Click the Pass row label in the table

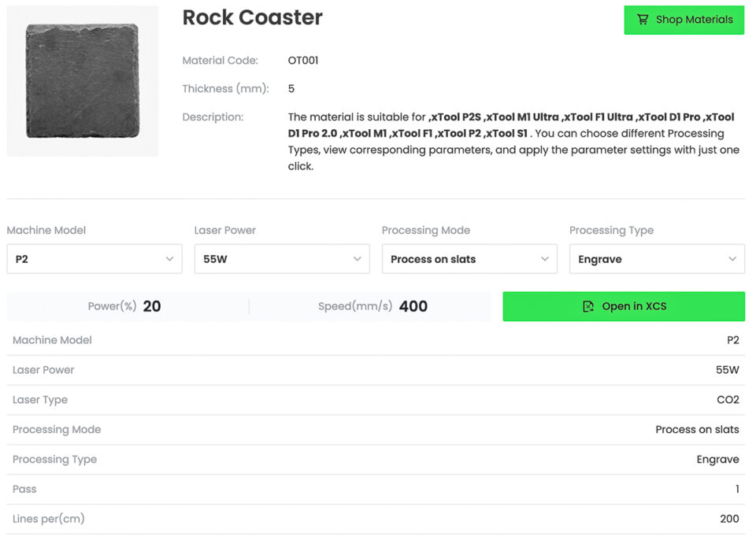(24, 489)
